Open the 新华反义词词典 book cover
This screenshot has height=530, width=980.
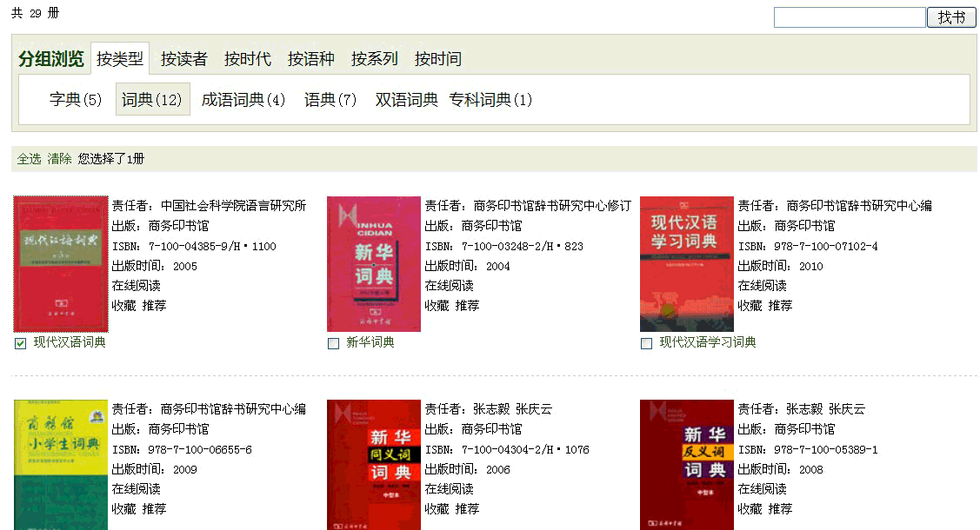pos(687,465)
